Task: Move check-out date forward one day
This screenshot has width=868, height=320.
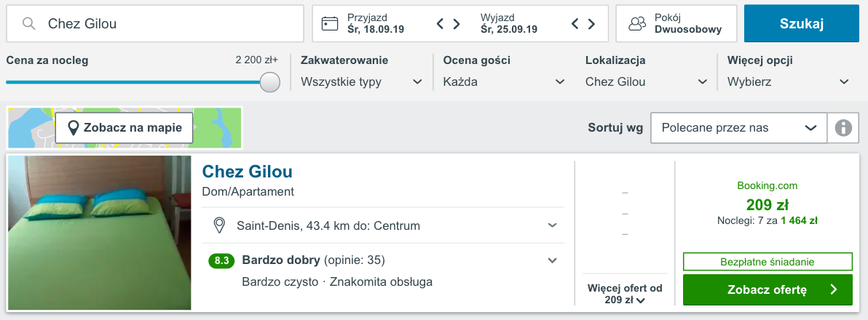Action: (x=591, y=24)
